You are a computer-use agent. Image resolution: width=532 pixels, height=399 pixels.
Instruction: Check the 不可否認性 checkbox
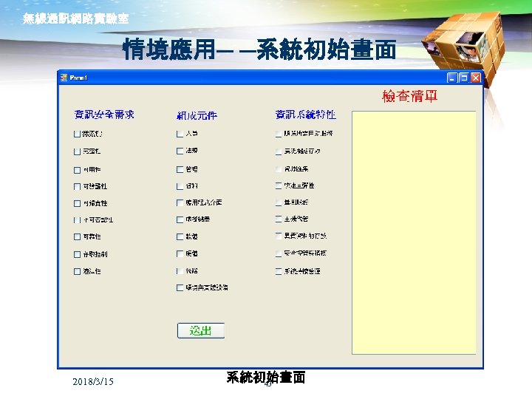click(x=77, y=220)
